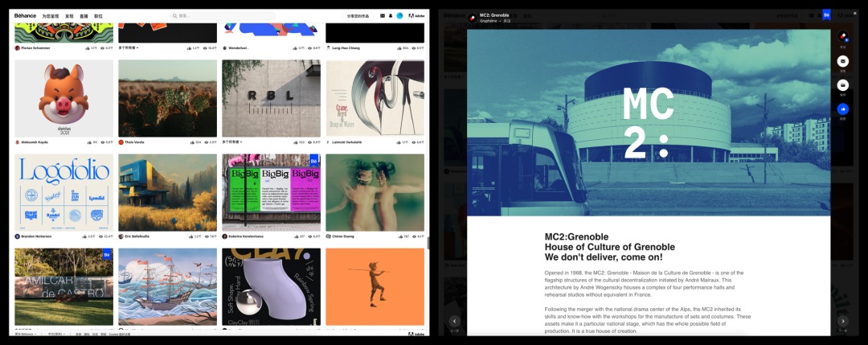Screen dimensions: 868x345
Task: Open the 发现 tab
Action: [69, 17]
